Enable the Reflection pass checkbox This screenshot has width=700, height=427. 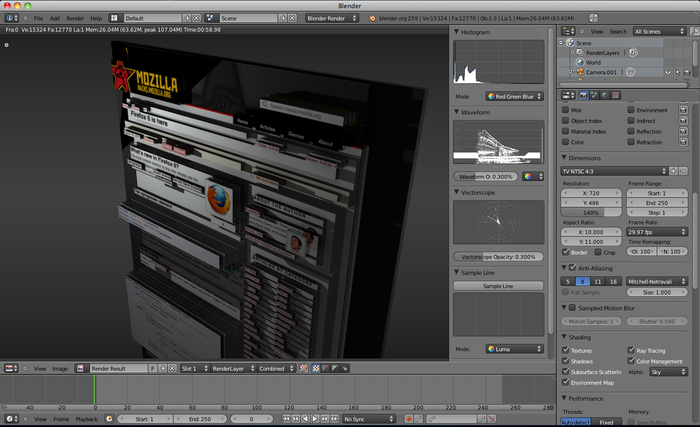pyautogui.click(x=631, y=131)
